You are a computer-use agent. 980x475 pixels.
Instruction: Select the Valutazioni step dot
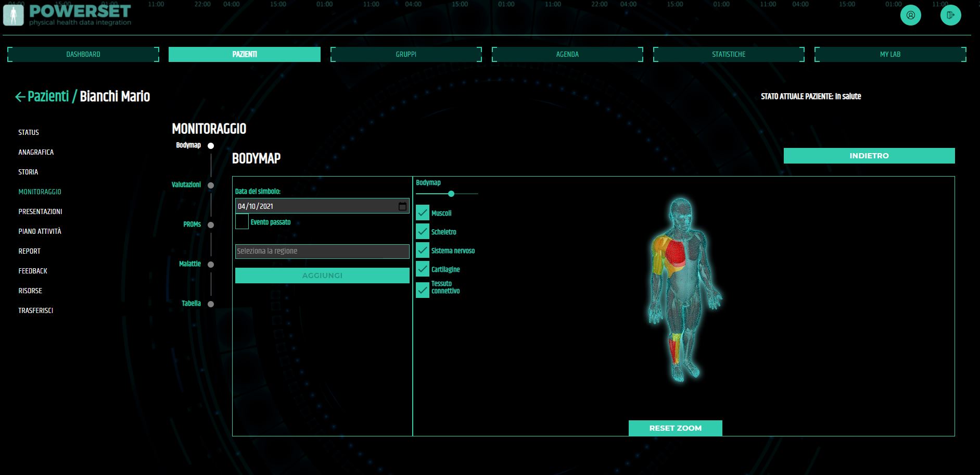tap(211, 184)
